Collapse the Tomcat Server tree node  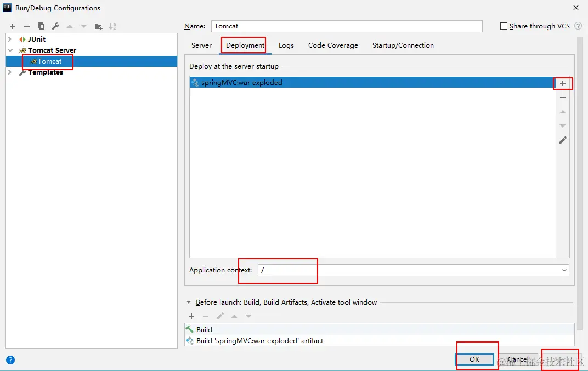10,50
